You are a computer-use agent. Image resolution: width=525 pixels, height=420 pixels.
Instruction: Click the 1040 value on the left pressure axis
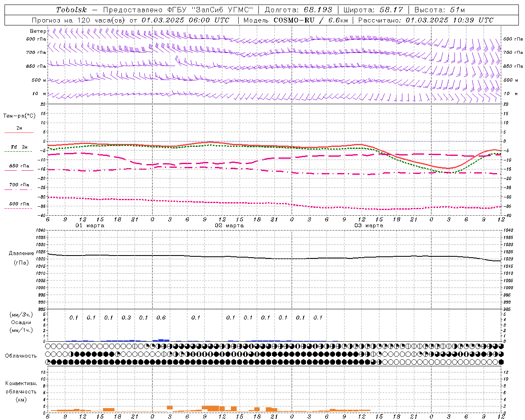point(41,230)
